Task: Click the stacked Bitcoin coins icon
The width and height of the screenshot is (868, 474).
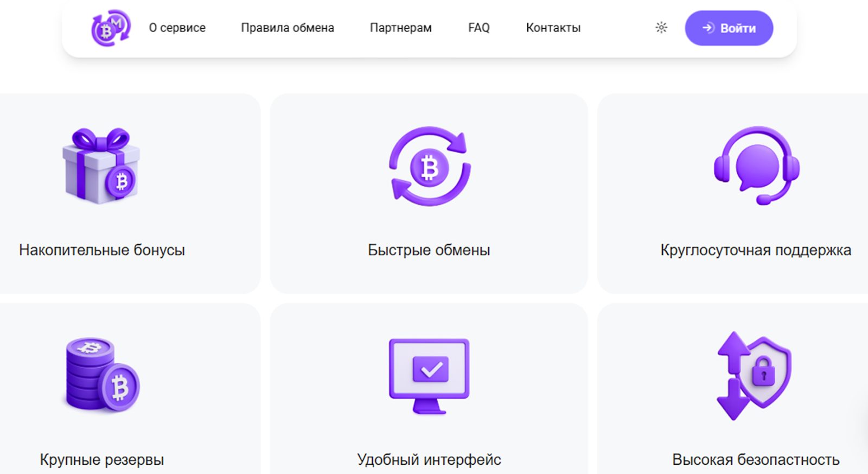Action: (x=102, y=374)
